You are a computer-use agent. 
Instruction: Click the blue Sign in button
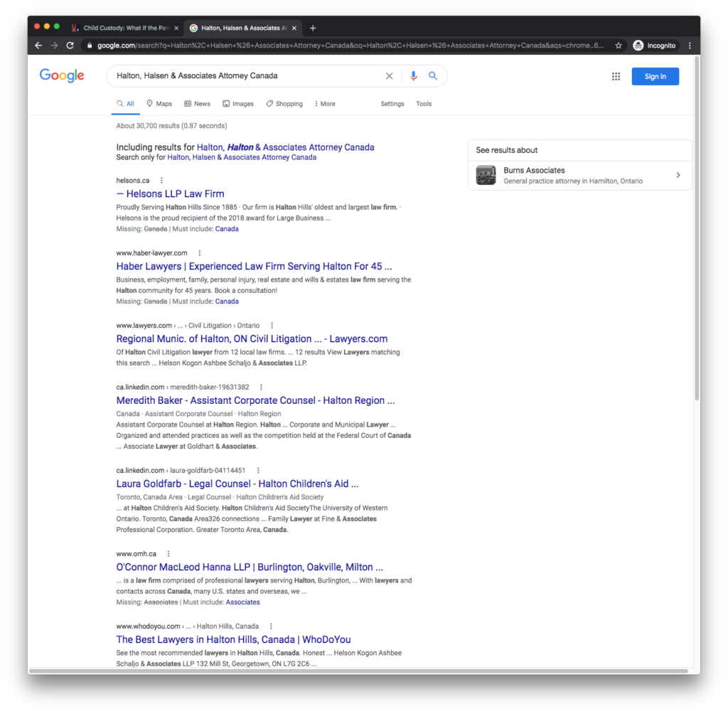[x=655, y=77]
